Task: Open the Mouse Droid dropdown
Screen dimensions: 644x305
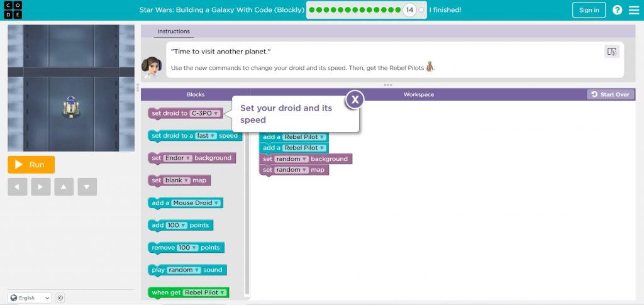Action: [x=196, y=202]
